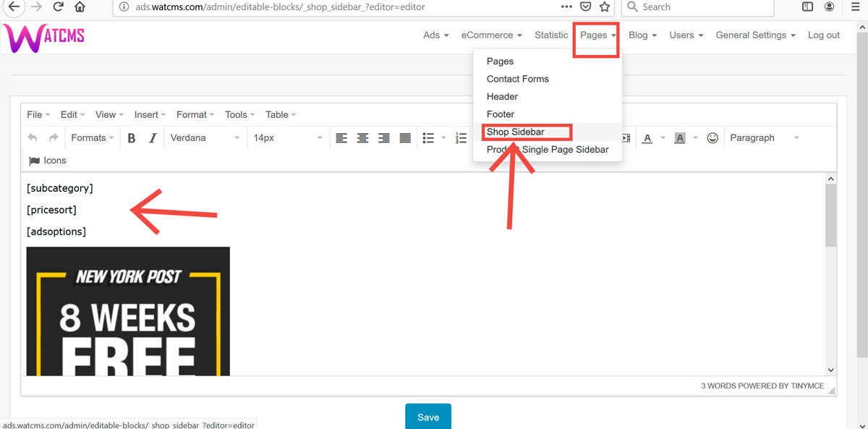The width and height of the screenshot is (868, 429).
Task: Insert an emoticon with the smiley icon
Action: pyautogui.click(x=712, y=137)
